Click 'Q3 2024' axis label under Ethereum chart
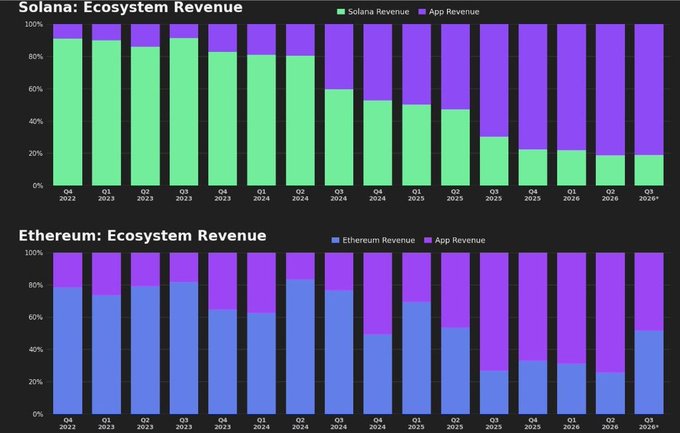 [339, 424]
